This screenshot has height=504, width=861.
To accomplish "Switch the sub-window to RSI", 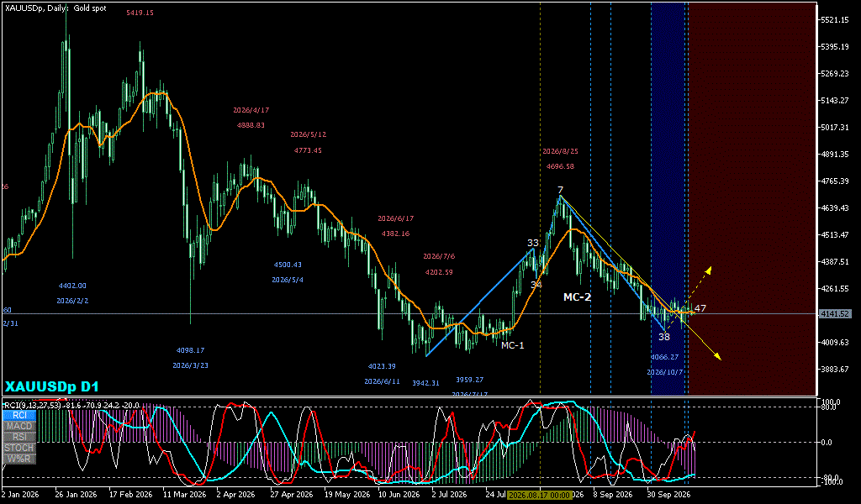I will pos(19,437).
